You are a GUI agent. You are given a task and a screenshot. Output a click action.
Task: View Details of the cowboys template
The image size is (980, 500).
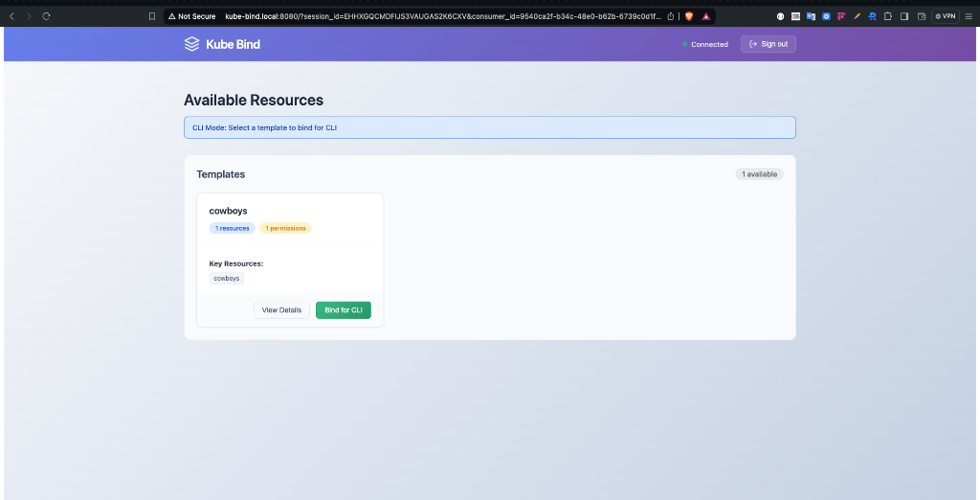[281, 309]
